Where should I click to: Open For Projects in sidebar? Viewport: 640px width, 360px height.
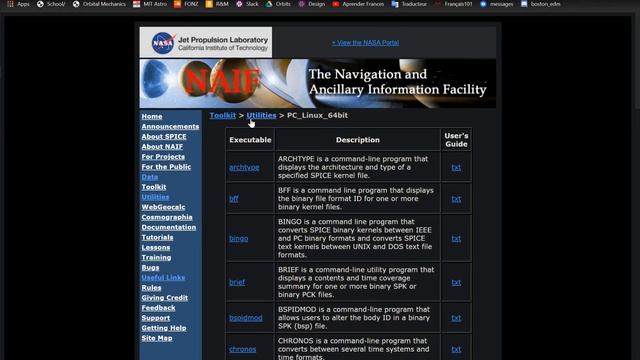163,157
